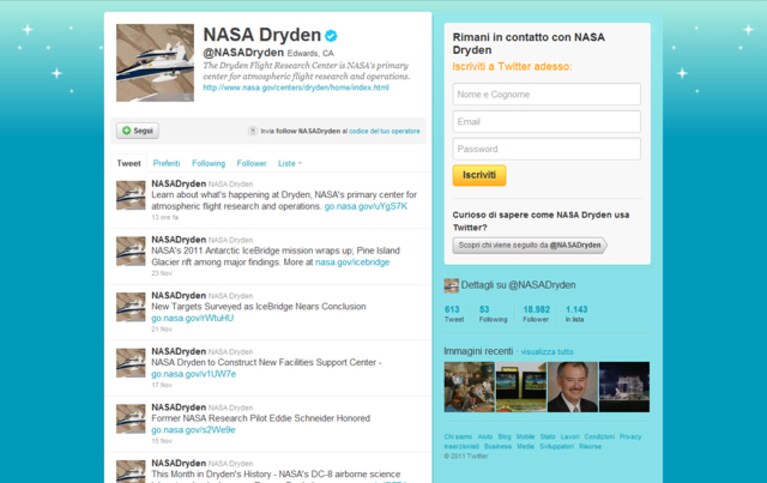This screenshot has width=767, height=483.
Task: Switch to the Preferiti tab
Action: pos(166,163)
